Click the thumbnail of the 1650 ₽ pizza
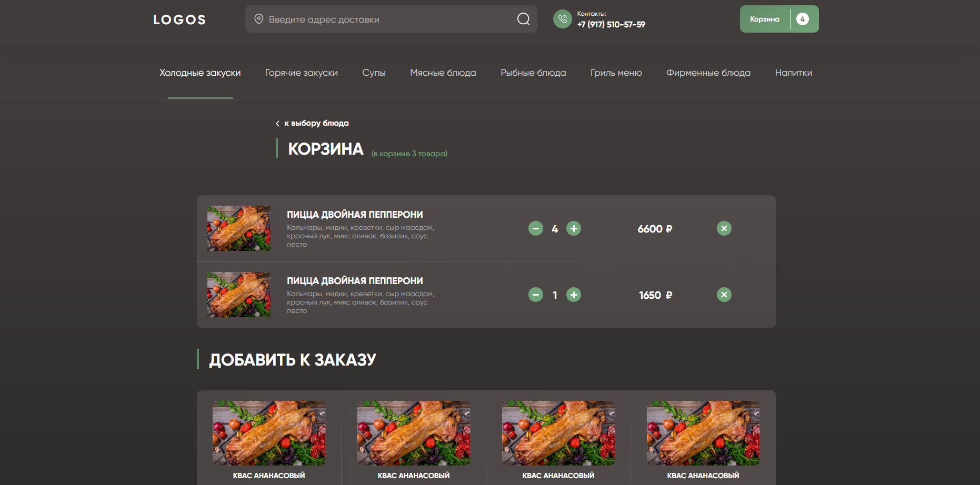This screenshot has width=980, height=485. coord(239,295)
